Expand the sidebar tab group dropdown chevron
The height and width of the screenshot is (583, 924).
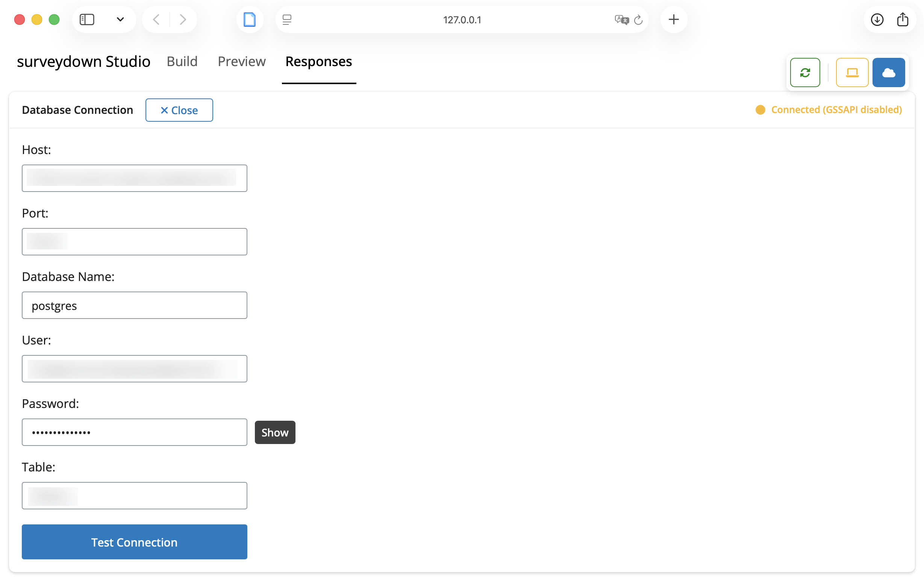120,20
